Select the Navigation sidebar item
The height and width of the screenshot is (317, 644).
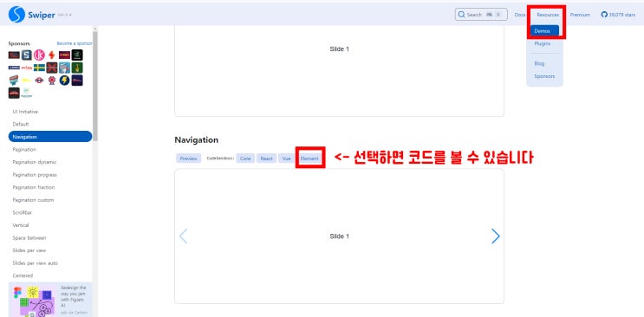click(x=50, y=137)
